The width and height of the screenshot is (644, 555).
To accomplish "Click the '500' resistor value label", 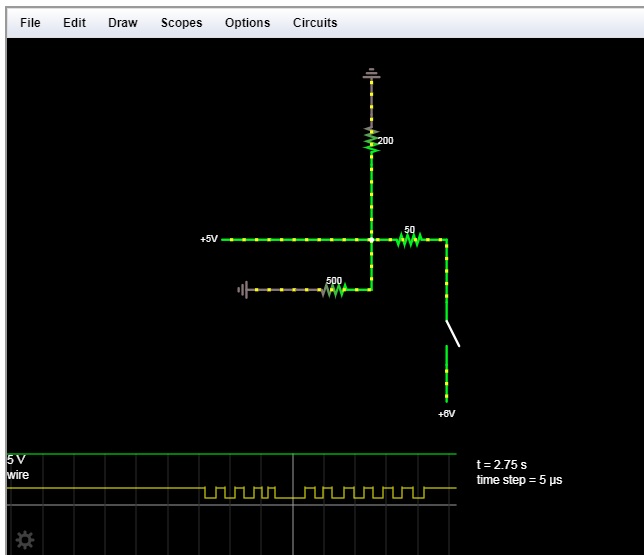I will pos(334,280).
